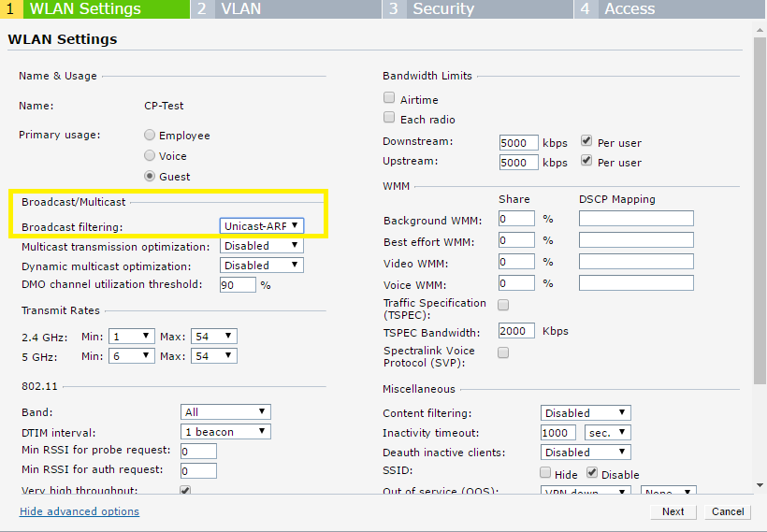Click TSPEC Bandwidth field

click(x=516, y=331)
